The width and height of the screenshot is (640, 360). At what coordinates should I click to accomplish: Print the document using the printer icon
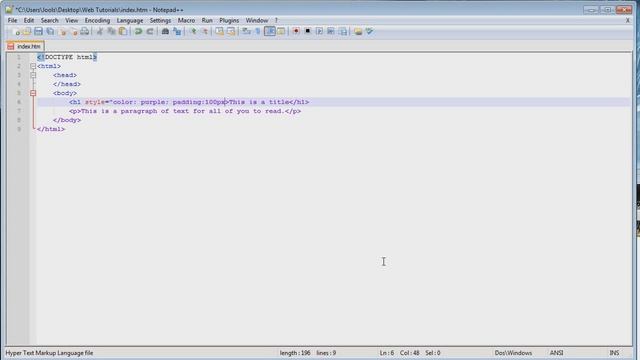click(x=85, y=31)
